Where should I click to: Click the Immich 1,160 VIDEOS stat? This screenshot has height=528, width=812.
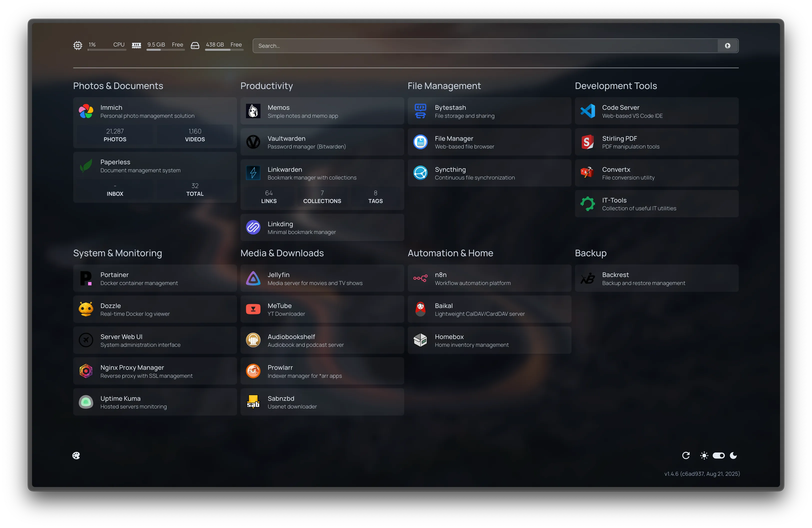pyautogui.click(x=195, y=135)
